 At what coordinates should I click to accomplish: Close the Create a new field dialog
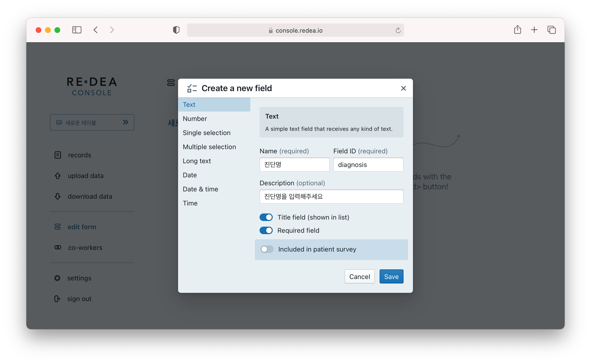pyautogui.click(x=403, y=88)
